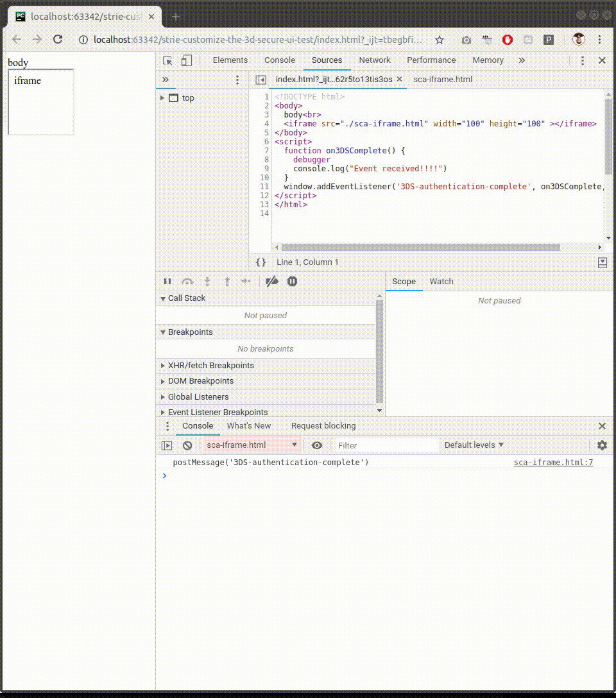Show more DevTools tabs chevron
Image resolution: width=616 pixels, height=698 pixels.
click(x=522, y=60)
